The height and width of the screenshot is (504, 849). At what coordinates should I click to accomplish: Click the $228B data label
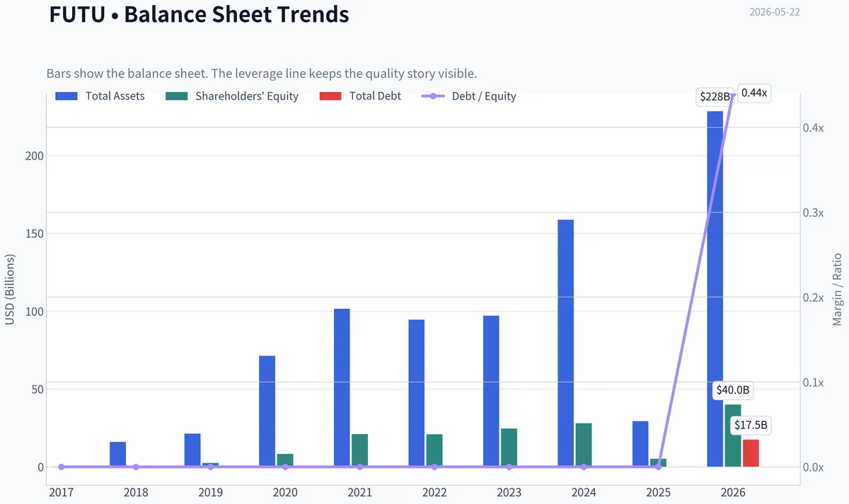pos(714,97)
